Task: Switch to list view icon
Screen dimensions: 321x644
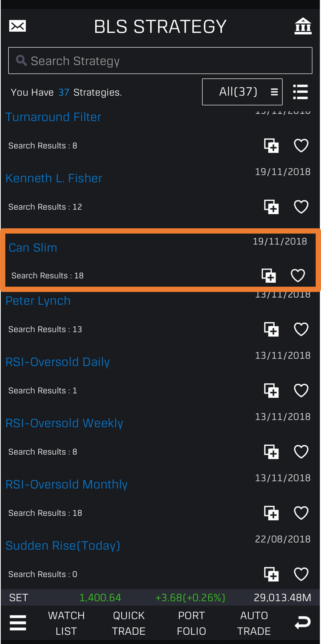Action: click(x=300, y=92)
